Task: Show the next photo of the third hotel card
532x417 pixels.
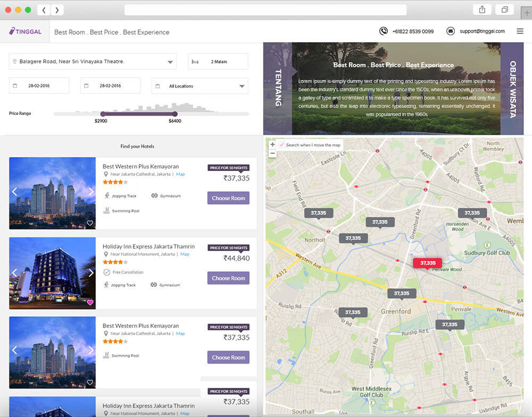Action: click(91, 350)
